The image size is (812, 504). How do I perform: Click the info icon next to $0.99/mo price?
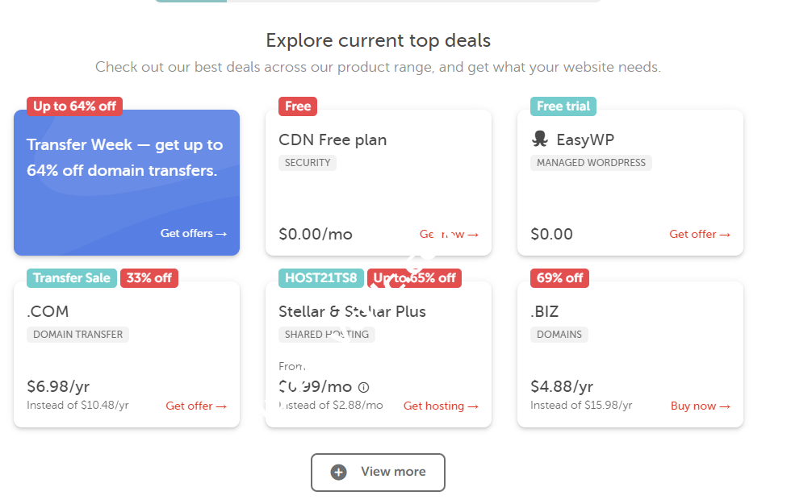tap(363, 387)
